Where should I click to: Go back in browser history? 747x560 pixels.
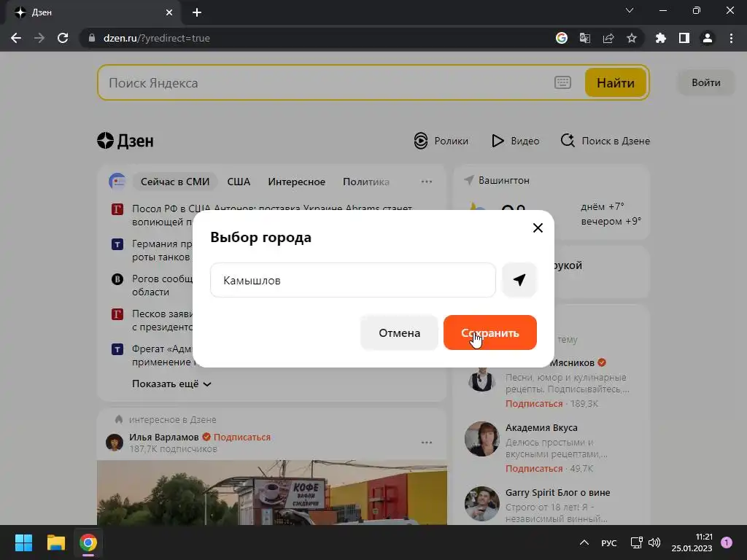pyautogui.click(x=16, y=38)
